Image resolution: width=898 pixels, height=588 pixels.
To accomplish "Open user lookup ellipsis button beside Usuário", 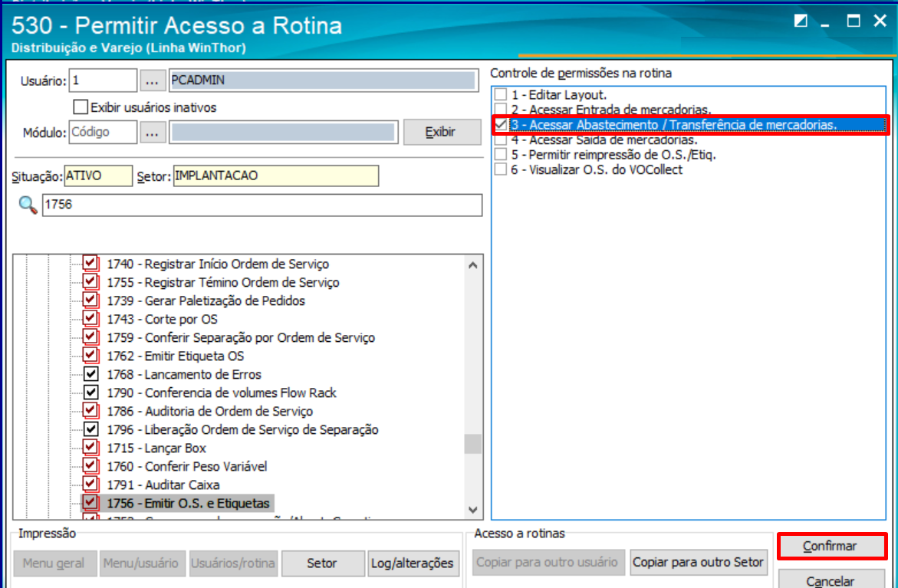I will click(152, 80).
